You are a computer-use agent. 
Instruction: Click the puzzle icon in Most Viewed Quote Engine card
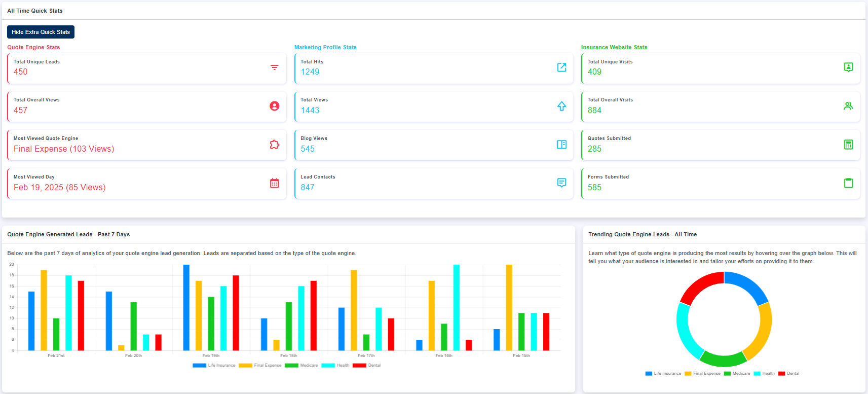tap(274, 145)
